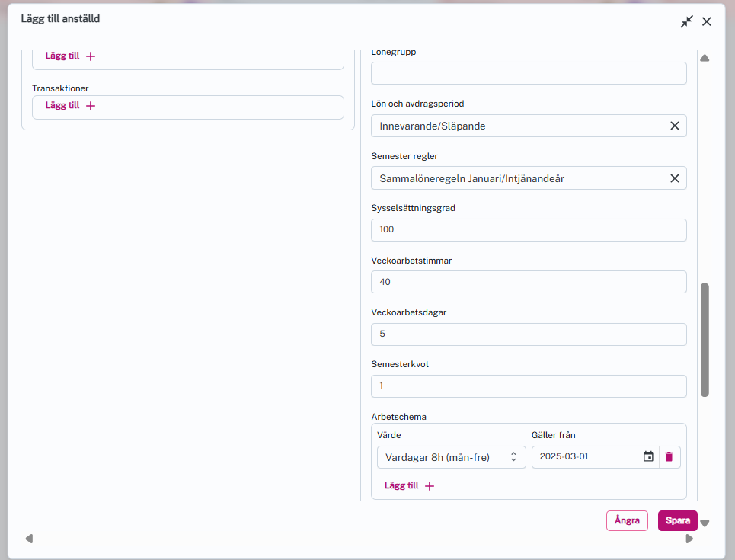
Task: Click the Sysselsättningsgrad input field
Action: [529, 230]
